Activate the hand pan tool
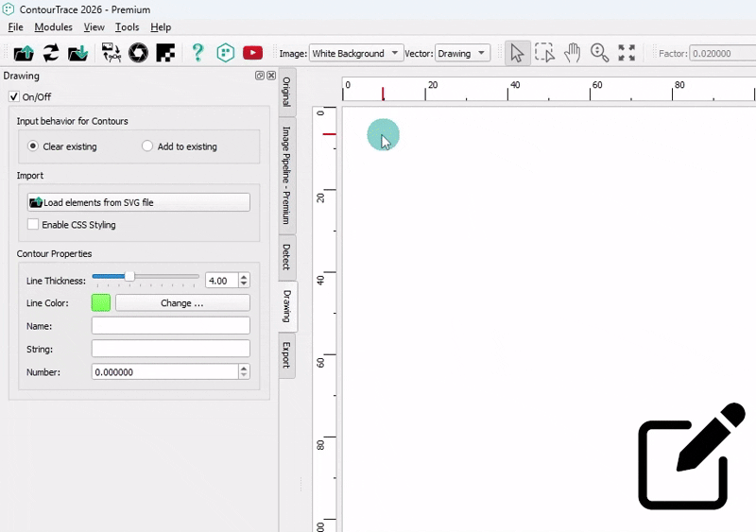 [572, 53]
